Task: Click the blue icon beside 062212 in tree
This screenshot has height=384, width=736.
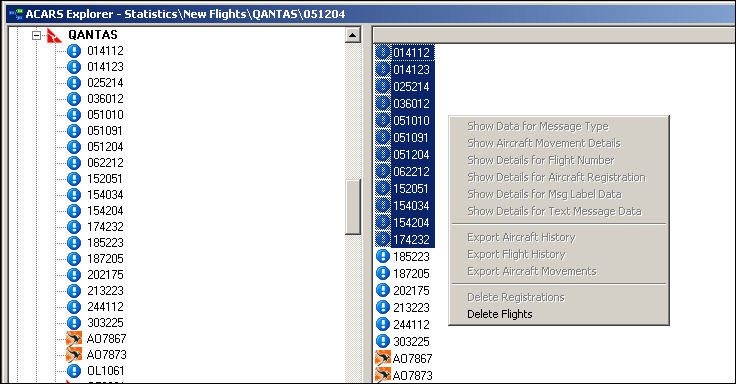Action: point(74,162)
